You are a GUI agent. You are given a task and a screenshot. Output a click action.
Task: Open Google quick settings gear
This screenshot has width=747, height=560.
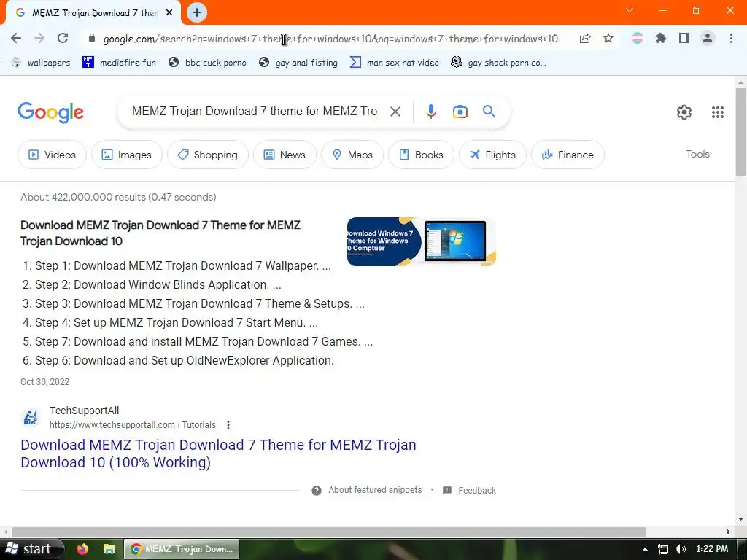point(684,112)
